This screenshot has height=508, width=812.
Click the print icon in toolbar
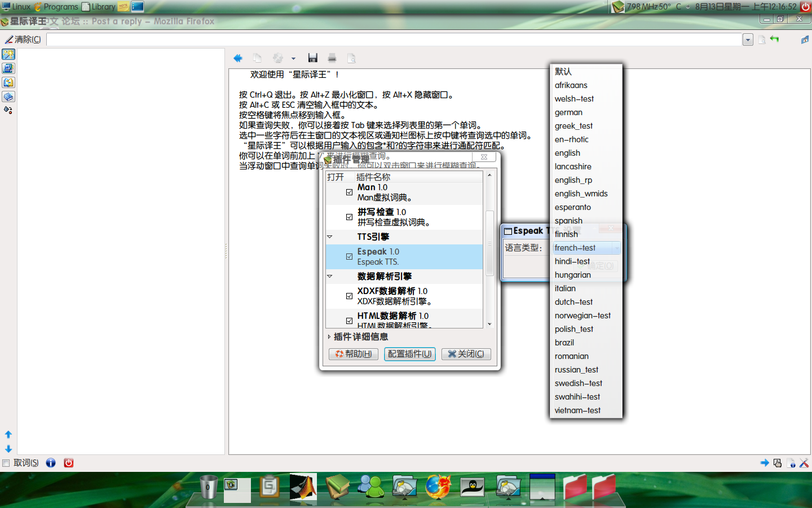[x=332, y=58]
